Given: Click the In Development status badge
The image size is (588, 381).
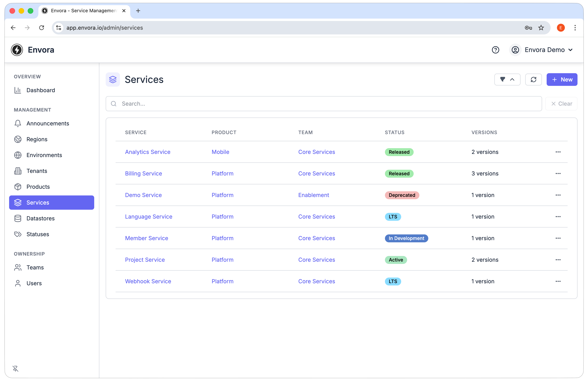Looking at the screenshot, I should pos(406,238).
